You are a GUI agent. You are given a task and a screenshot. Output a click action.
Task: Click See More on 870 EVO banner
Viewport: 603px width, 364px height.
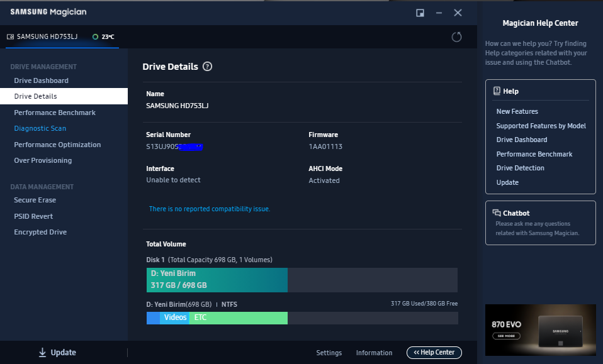506,336
